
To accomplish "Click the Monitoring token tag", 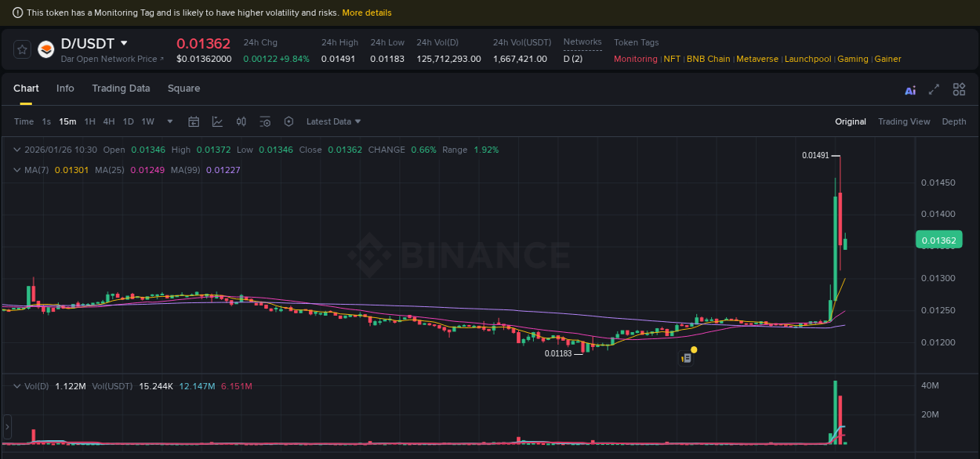I will coord(635,59).
